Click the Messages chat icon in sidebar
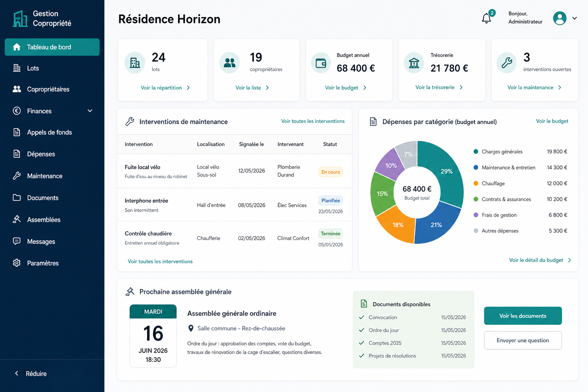The height and width of the screenshot is (392, 588). point(17,241)
